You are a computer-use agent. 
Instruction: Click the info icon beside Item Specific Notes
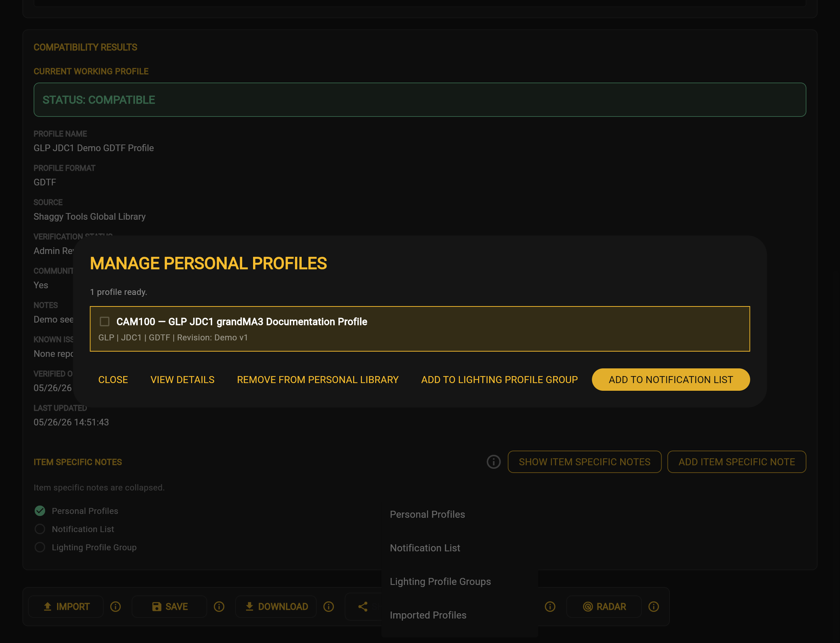point(493,462)
